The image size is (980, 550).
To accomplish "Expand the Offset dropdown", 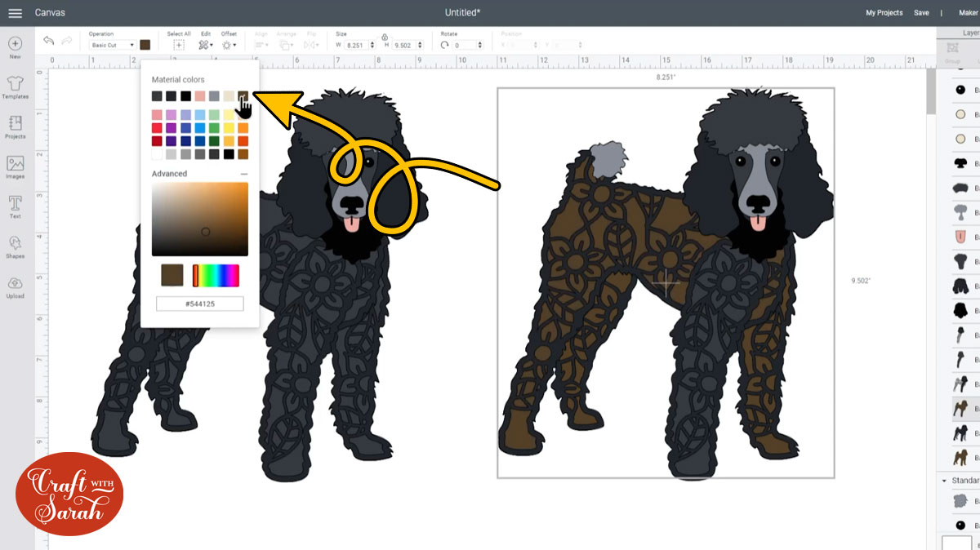I will 229,45.
